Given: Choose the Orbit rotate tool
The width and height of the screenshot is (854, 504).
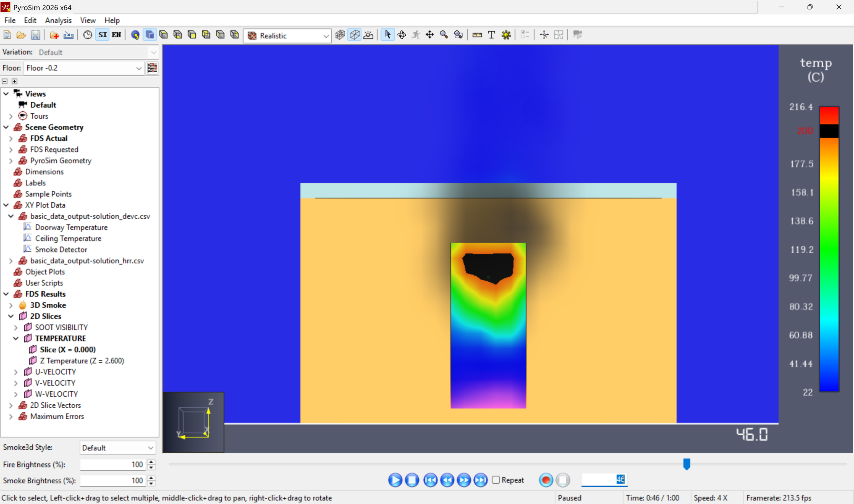Looking at the screenshot, I should point(402,35).
